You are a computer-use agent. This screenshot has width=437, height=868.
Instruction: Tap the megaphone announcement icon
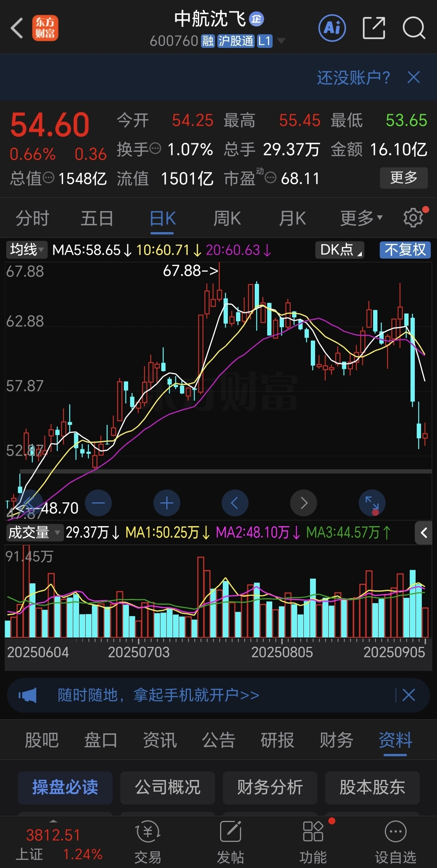tap(28, 695)
